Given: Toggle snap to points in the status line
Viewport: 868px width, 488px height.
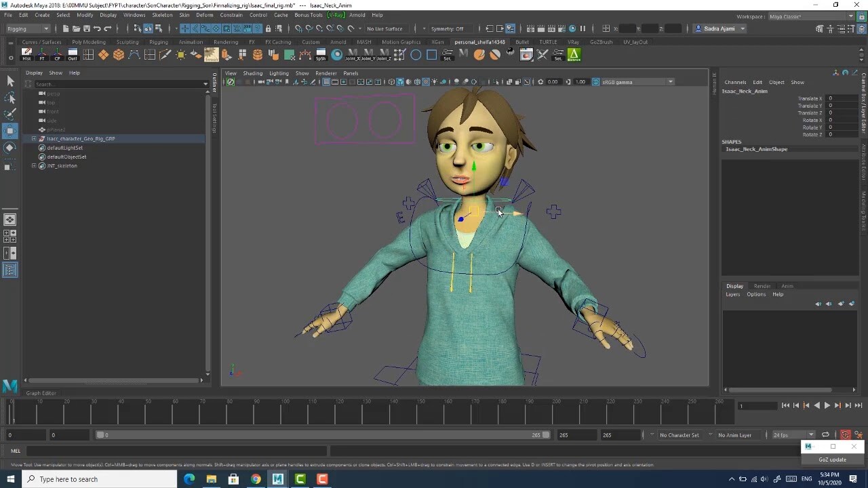Looking at the screenshot, I should click(x=206, y=28).
